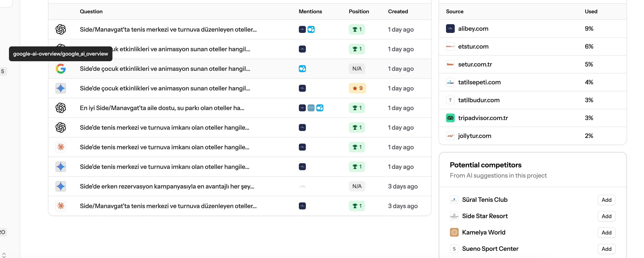Screen dimensions: 644x258
Task: Click the ChatGPT icon in the first question row
Action: (x=60, y=29)
